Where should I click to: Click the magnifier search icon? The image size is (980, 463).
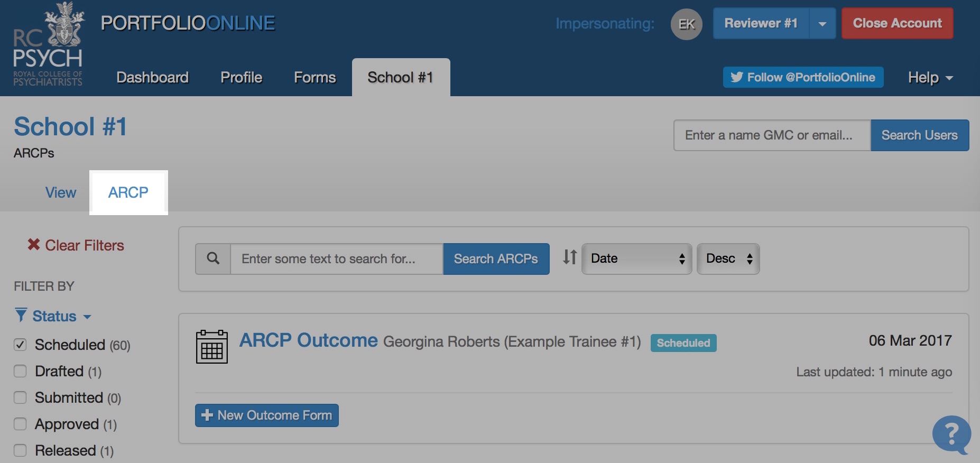[x=213, y=258]
